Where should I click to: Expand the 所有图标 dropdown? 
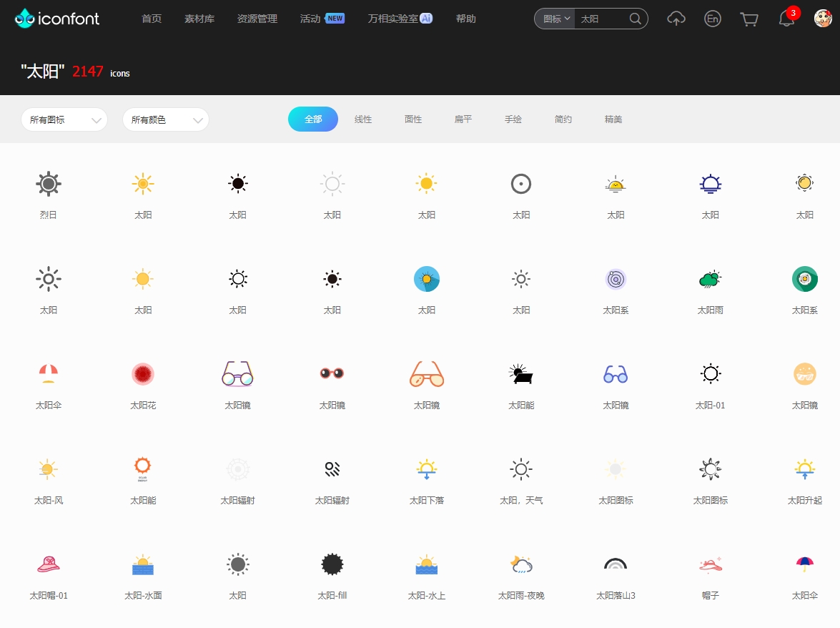(x=64, y=119)
